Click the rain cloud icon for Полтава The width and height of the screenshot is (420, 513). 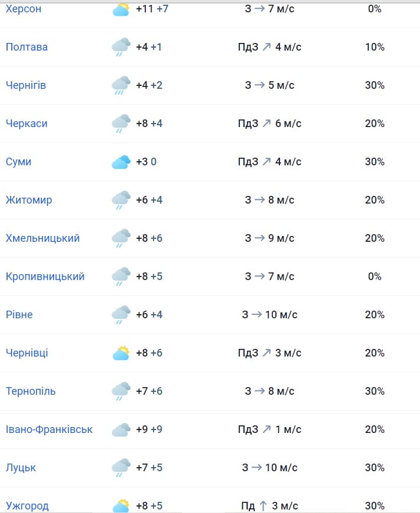click(x=121, y=47)
